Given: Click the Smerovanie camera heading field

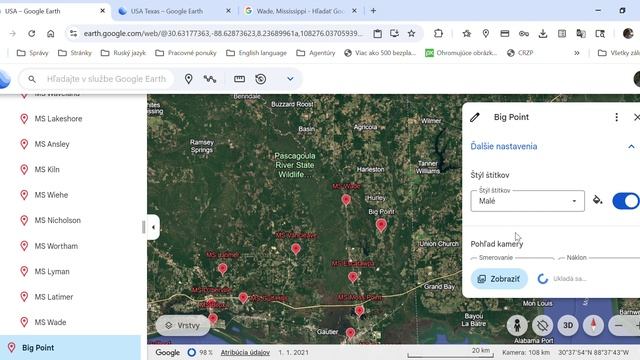Looking at the screenshot, I should click(x=512, y=258).
